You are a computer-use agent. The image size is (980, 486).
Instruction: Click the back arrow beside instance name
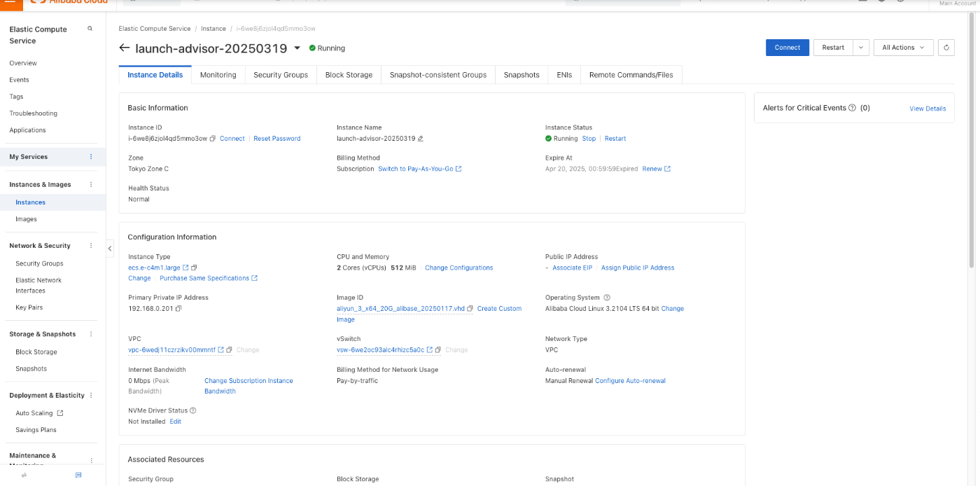coord(125,48)
